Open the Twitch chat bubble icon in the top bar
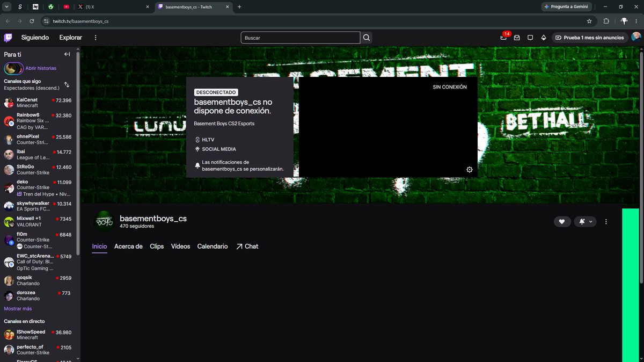Viewport: 644px width, 362px height. 530,38
